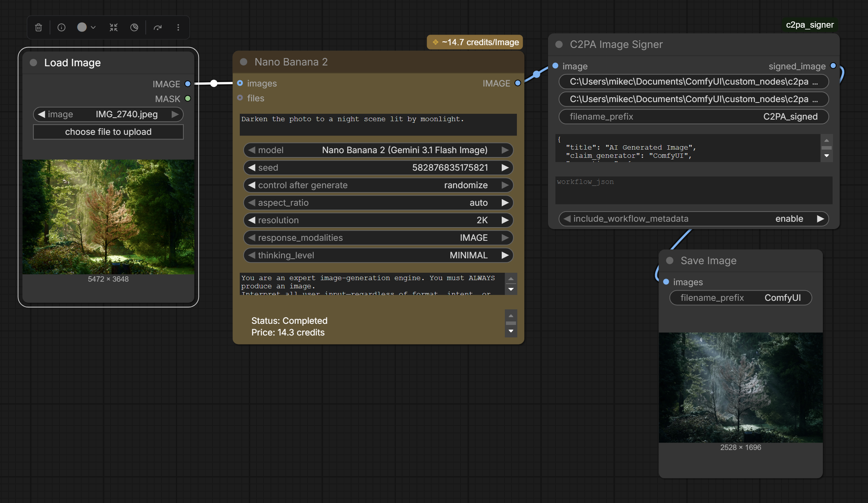Open the model dropdown on Nano Banana 2
Viewport: 868px width, 503px height.
(378, 150)
